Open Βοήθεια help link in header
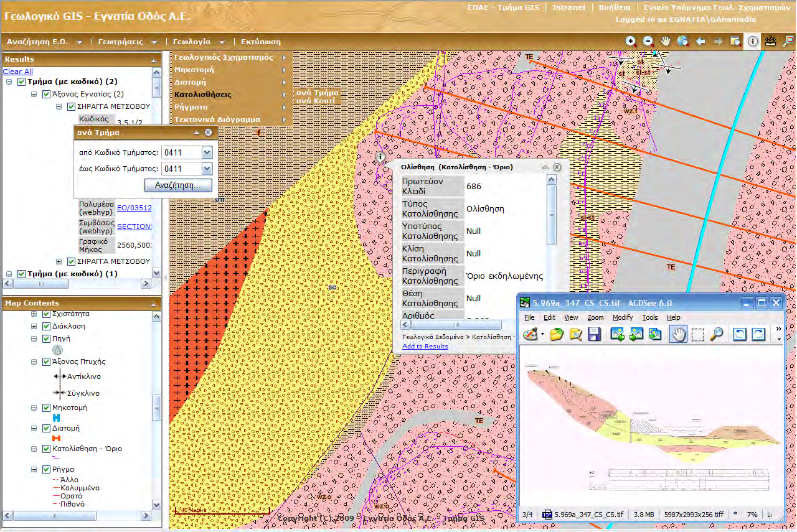 point(614,7)
